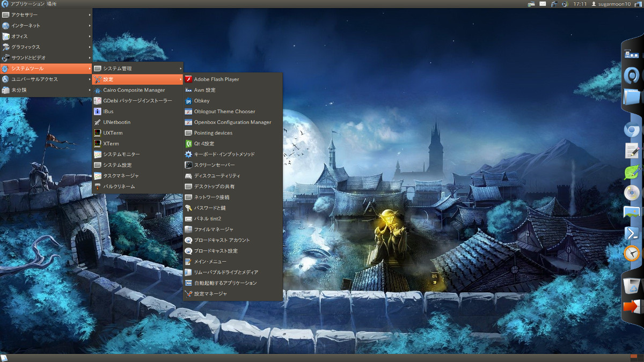Open the trash bin in the dock
The image size is (644, 362).
click(x=632, y=286)
